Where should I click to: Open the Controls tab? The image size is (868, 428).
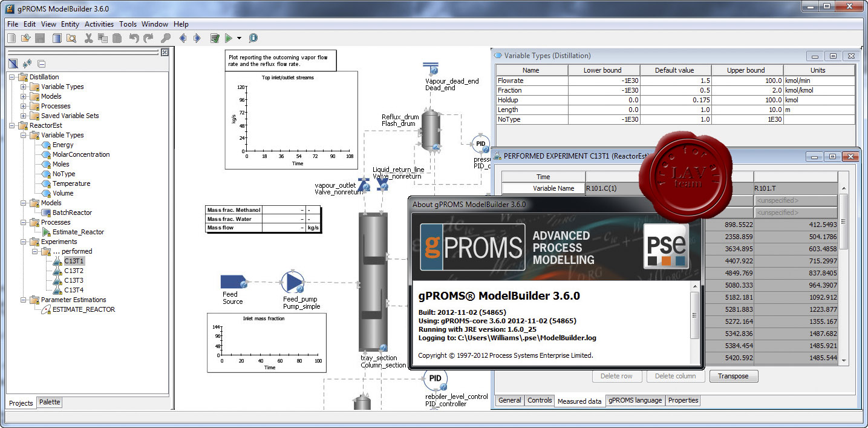(x=540, y=400)
